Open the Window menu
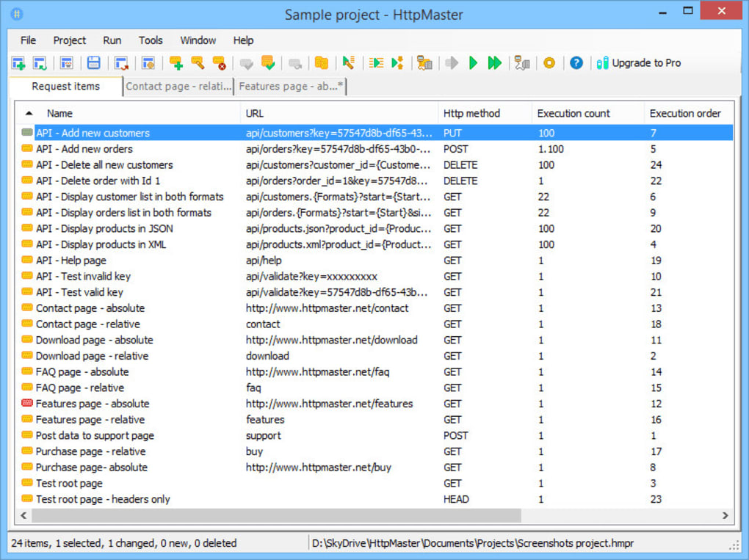 click(198, 40)
